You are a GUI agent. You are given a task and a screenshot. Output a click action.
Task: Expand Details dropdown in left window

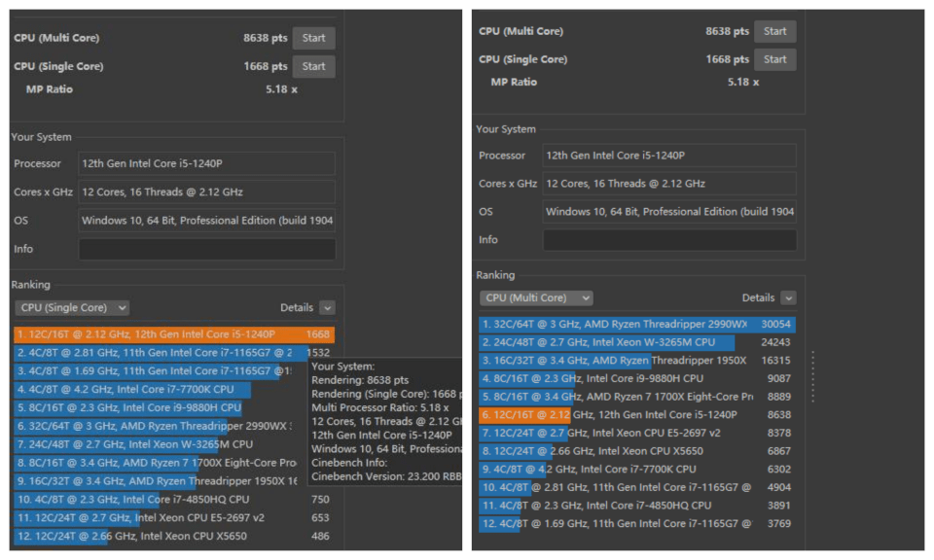(327, 307)
